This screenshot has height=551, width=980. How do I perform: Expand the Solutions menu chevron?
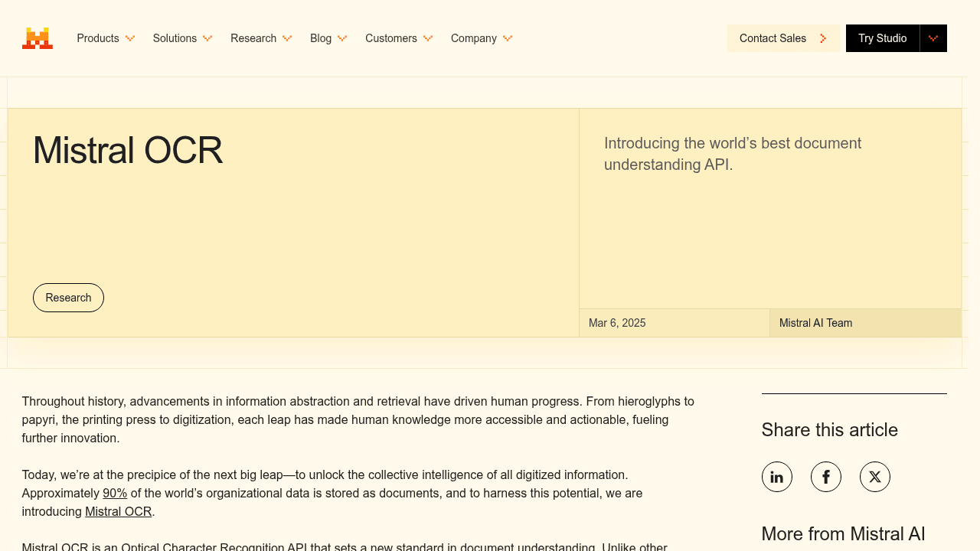[x=207, y=38]
